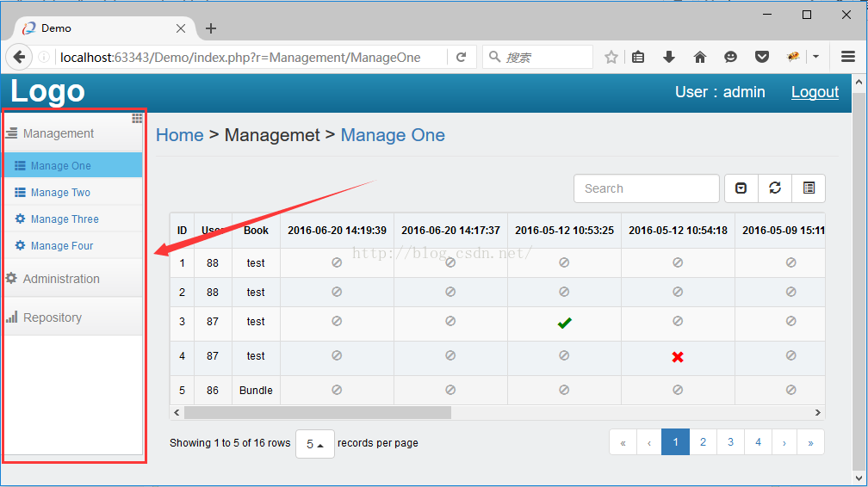Screen dimensions: 868x487
Task: Open the Firebug dropdown arrow
Action: pyautogui.click(x=816, y=57)
